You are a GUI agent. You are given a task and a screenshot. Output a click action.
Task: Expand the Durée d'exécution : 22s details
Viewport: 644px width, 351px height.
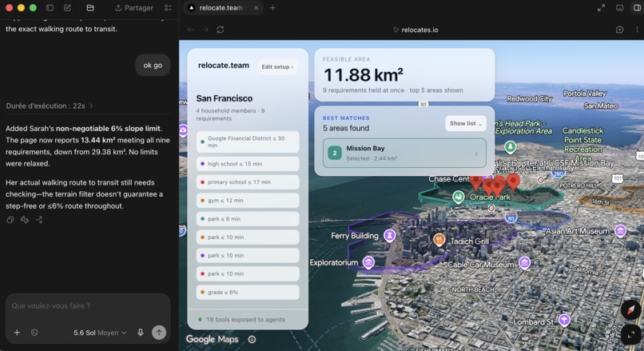[50, 106]
